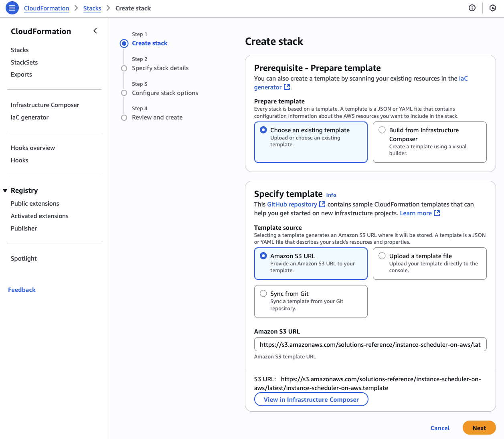Screen dimensions: 504x439
Task: Open IaC generator in sidebar
Action: pyautogui.click(x=30, y=117)
